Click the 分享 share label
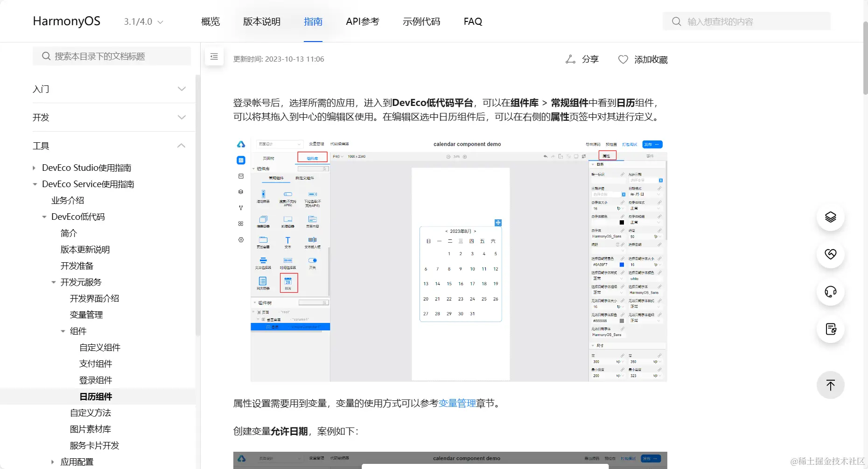The height and width of the screenshot is (469, 868). pyautogui.click(x=590, y=59)
